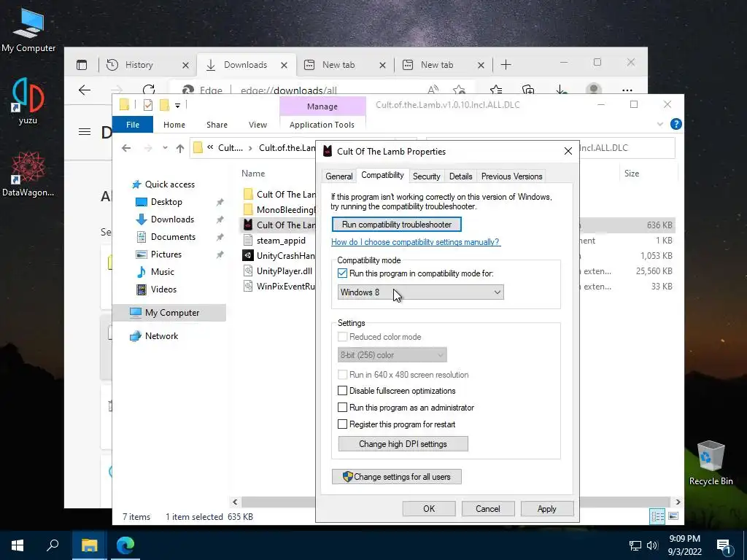Refresh the Edge page

[149, 90]
